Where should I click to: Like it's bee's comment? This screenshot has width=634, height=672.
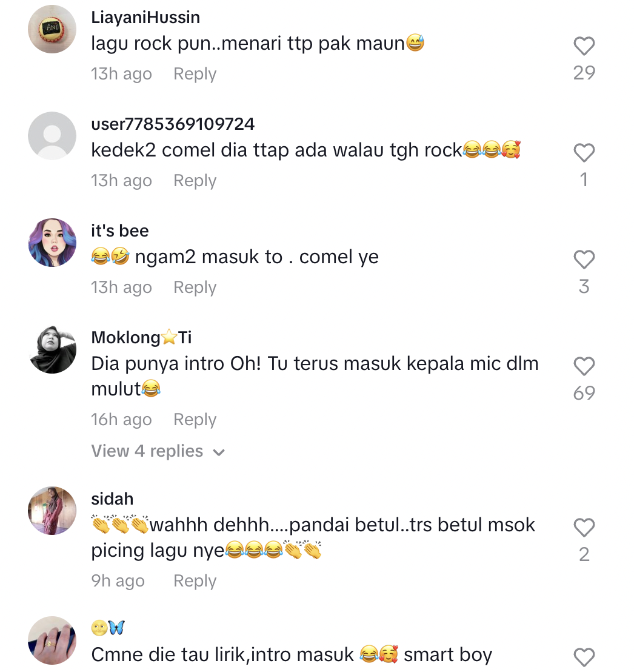584,260
